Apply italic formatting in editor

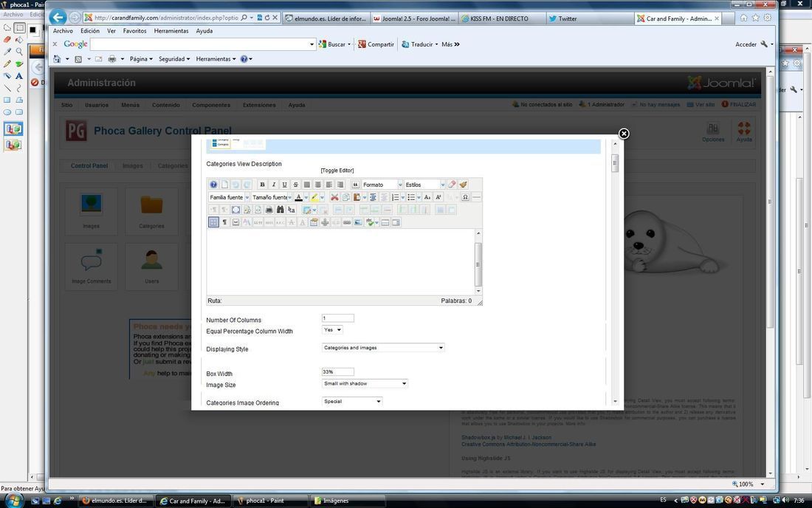(273, 185)
